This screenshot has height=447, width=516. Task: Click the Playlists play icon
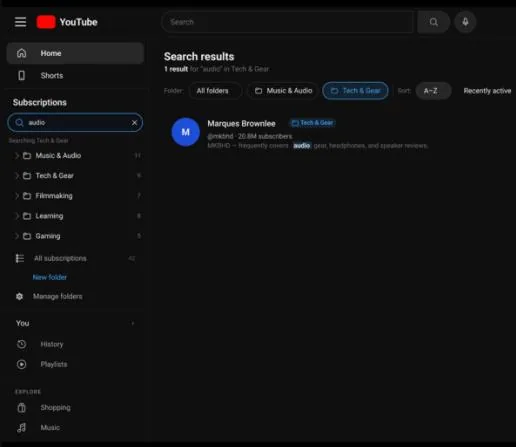tap(22, 364)
